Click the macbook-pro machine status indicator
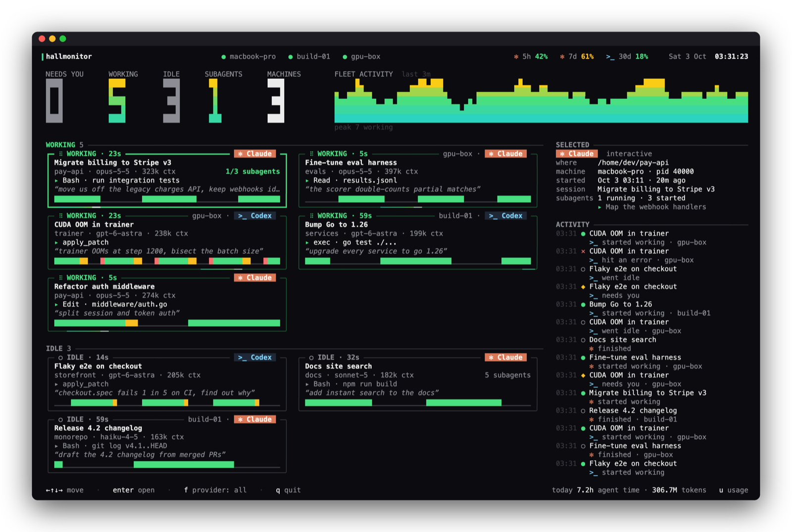The width and height of the screenshot is (792, 532). 248,56
